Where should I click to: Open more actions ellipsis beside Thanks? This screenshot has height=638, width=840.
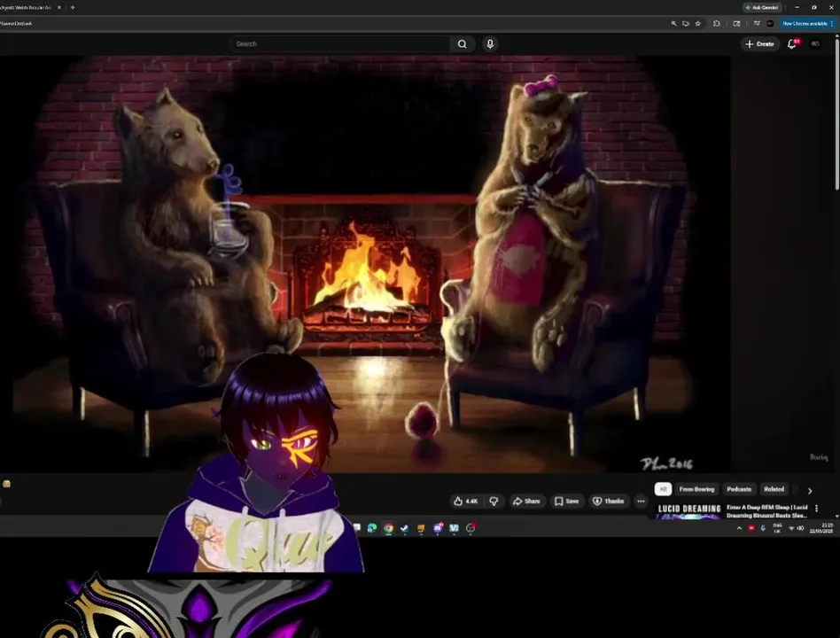641,501
